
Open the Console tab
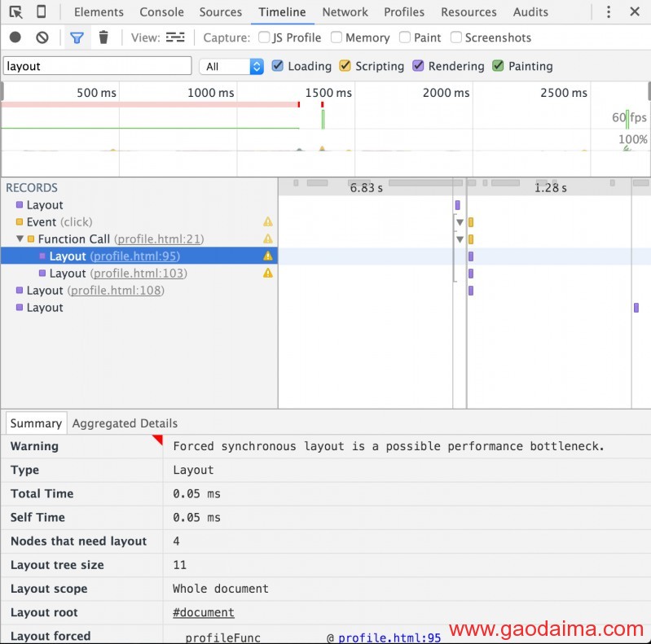click(161, 12)
